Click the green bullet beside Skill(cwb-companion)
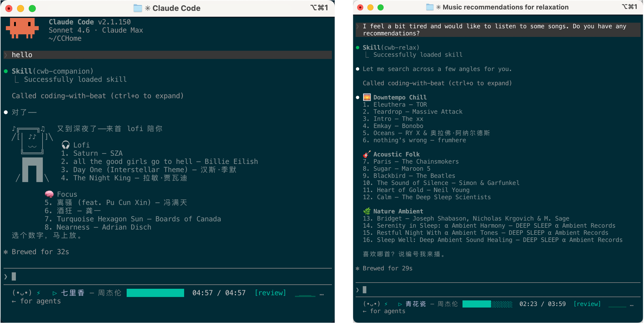Image resolution: width=644 pixels, height=324 pixels. point(6,71)
